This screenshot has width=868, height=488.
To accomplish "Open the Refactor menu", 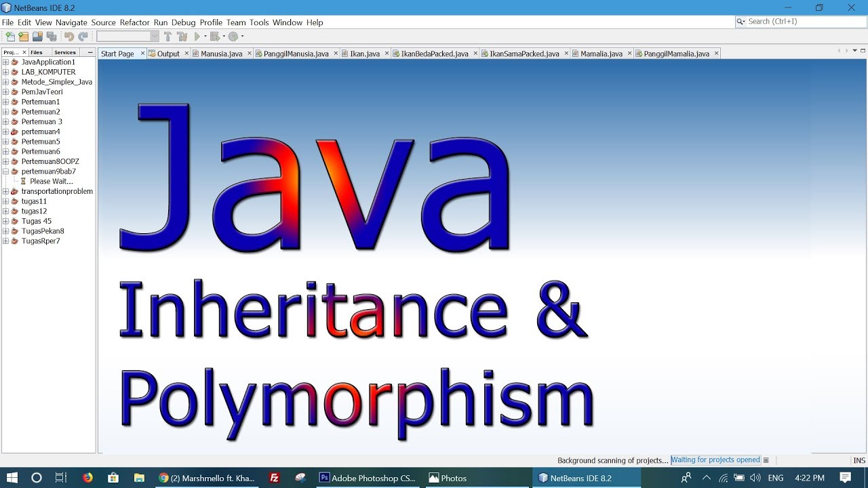I will (x=134, y=22).
